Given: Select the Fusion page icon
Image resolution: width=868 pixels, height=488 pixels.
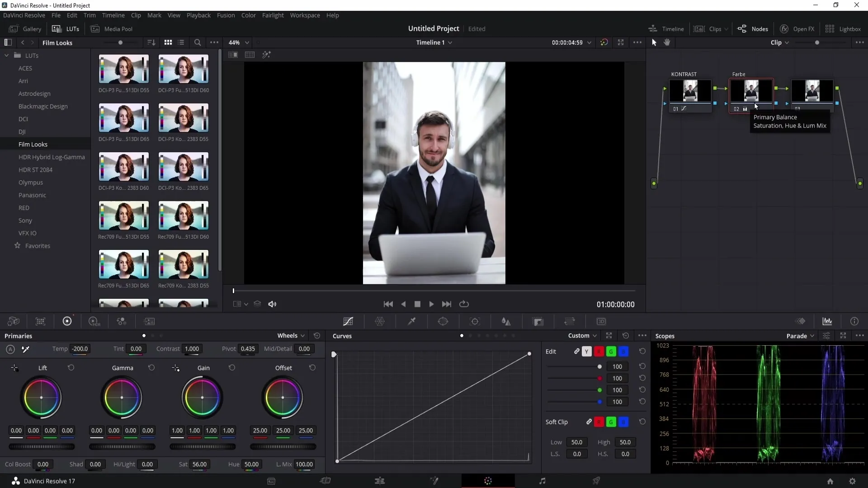Looking at the screenshot, I should (x=434, y=481).
